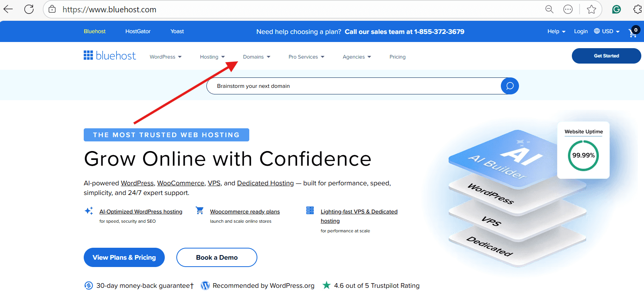Select the HostGator brand tab
644x304 pixels.
pyautogui.click(x=138, y=31)
